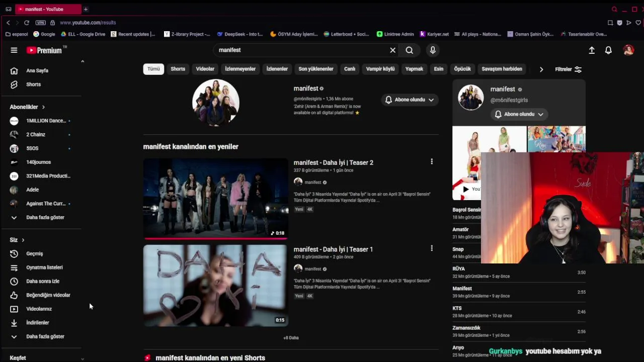
Task: Select the Son yüklenenler chip
Action: [316, 69]
